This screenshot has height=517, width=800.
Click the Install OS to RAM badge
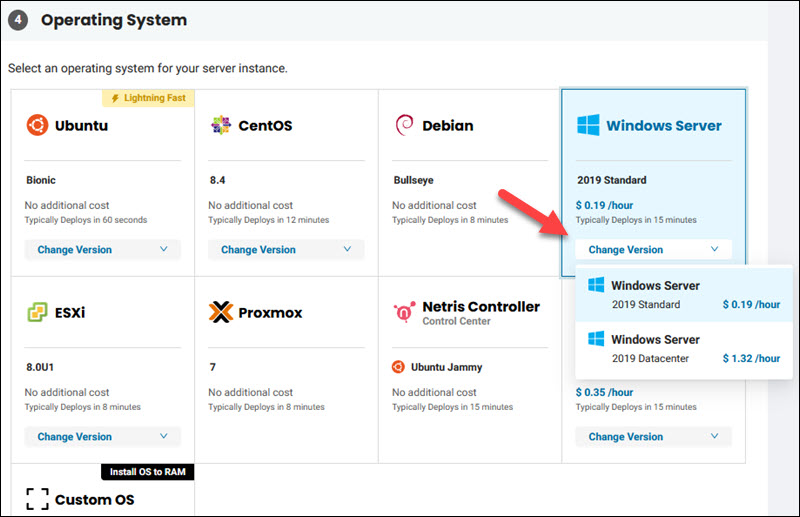tap(147, 472)
